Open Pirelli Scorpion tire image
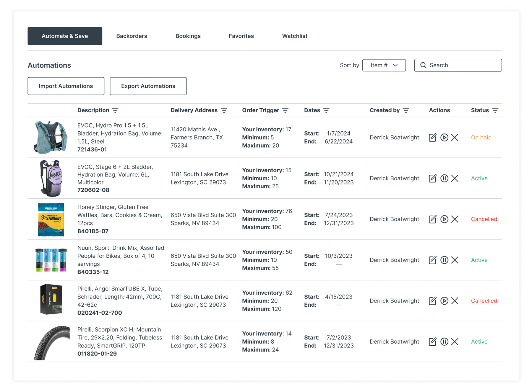 52,343
